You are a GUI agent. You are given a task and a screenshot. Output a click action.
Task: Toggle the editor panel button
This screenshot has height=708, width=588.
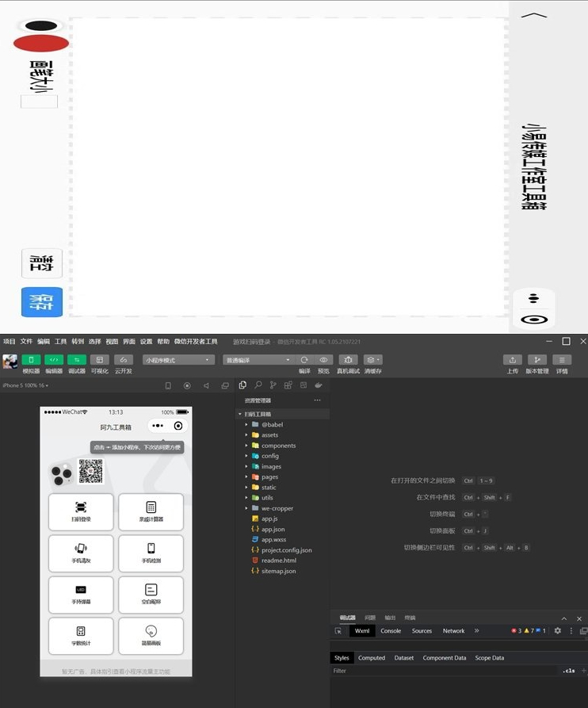54,360
